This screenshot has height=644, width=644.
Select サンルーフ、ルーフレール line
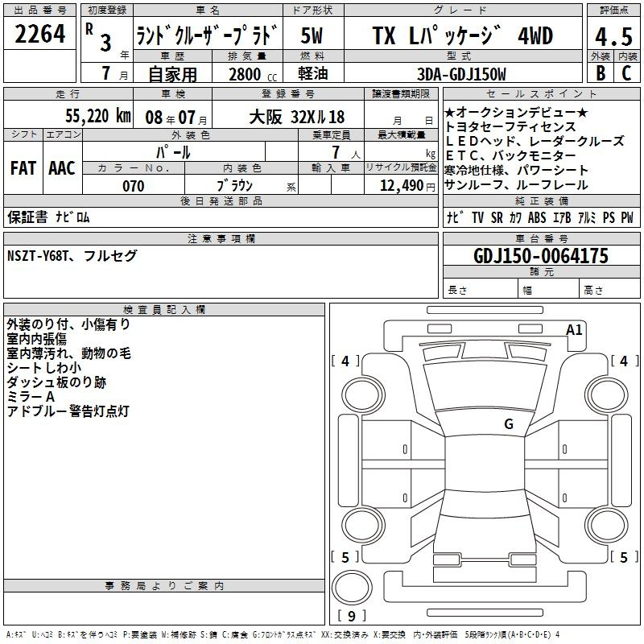(x=516, y=185)
